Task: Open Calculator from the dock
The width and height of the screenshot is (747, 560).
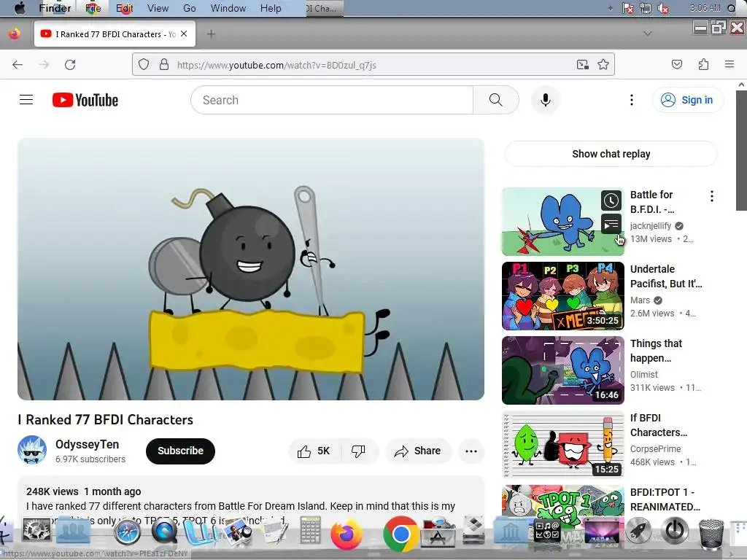Action: click(x=310, y=531)
